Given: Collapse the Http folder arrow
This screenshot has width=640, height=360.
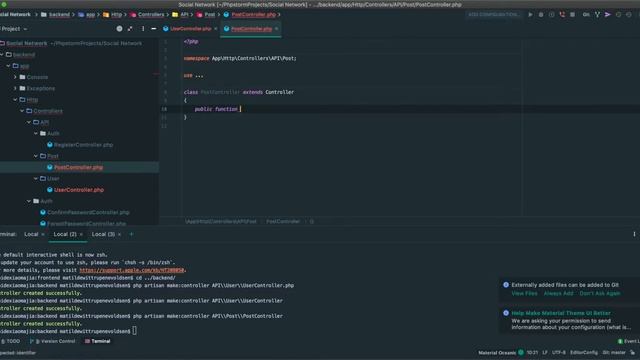Looking at the screenshot, I should coord(15,100).
